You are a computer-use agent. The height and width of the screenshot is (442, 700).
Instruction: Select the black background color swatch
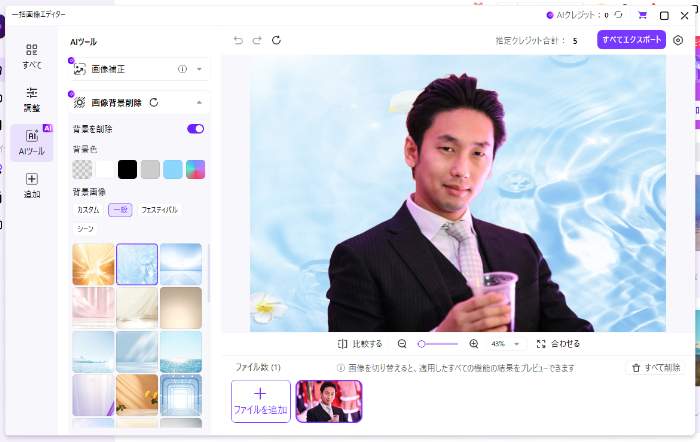tap(127, 169)
